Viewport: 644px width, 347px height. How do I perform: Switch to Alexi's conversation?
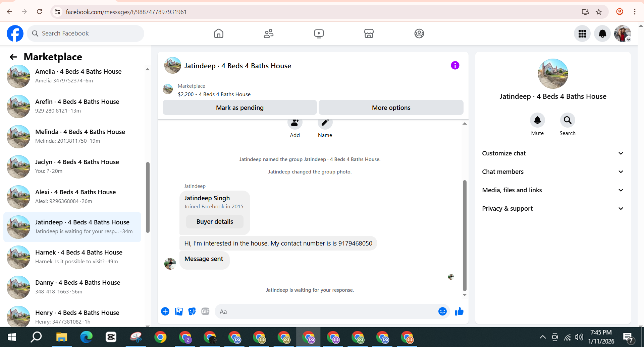[72, 197]
